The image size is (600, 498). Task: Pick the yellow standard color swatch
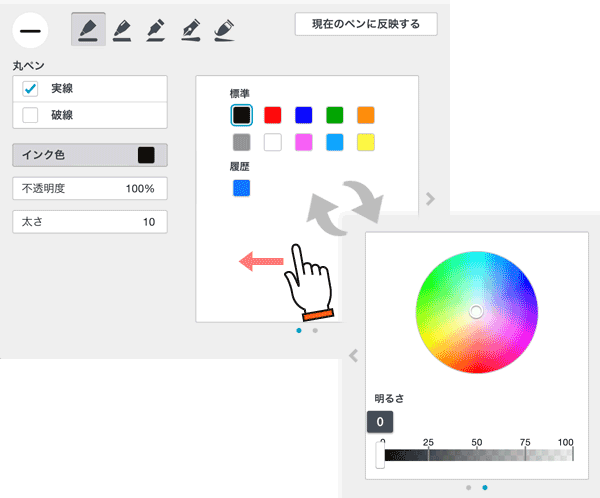[x=365, y=142]
